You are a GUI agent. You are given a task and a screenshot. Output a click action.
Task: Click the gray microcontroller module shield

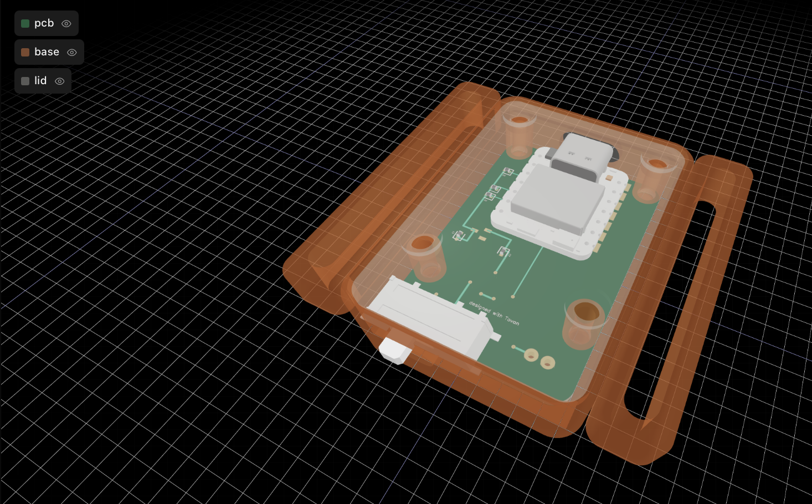tap(558, 199)
